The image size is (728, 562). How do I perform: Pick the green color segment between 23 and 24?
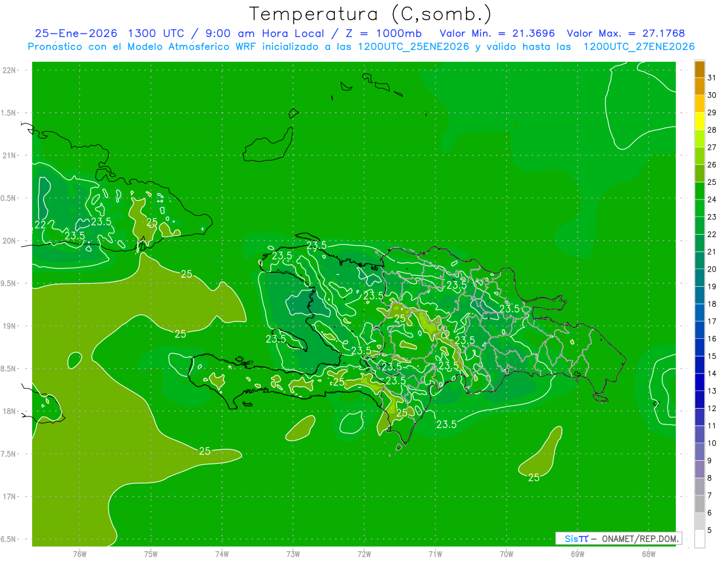pyautogui.click(x=699, y=208)
